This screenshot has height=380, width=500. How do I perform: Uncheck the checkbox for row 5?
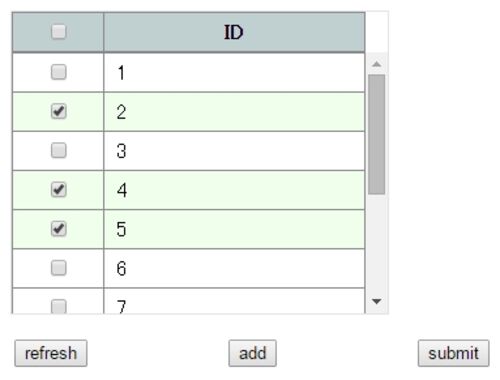[59, 229]
